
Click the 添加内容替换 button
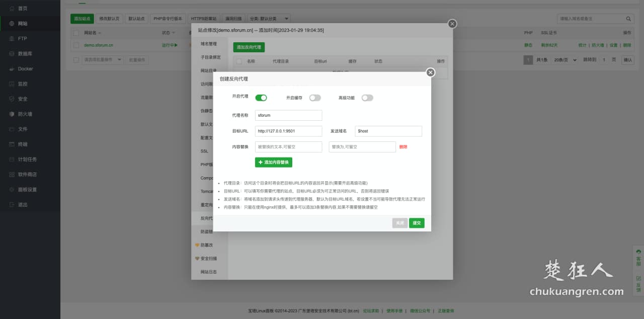tap(273, 162)
